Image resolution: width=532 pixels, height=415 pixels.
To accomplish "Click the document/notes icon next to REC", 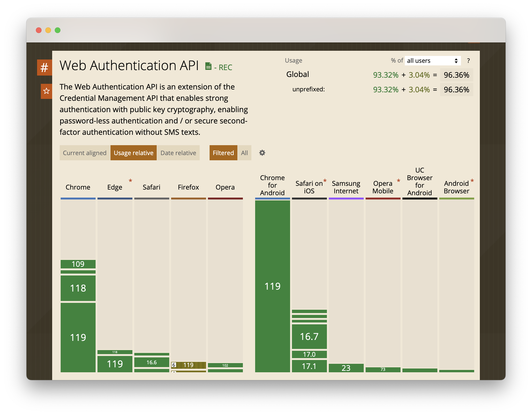I will click(210, 67).
